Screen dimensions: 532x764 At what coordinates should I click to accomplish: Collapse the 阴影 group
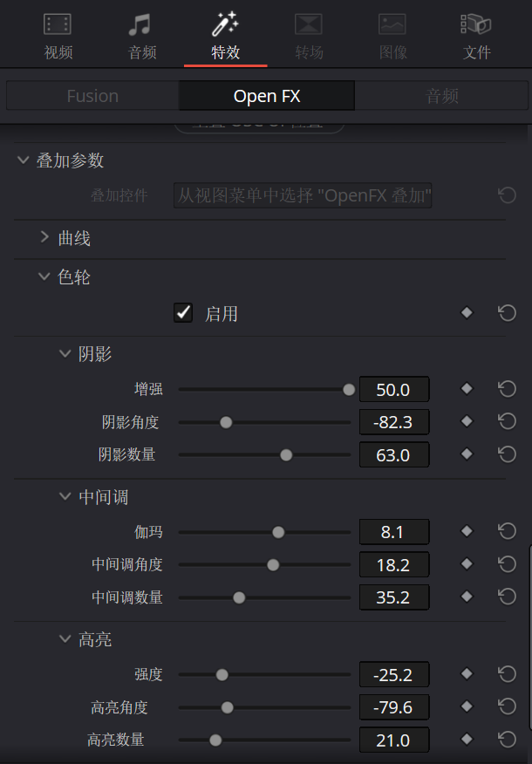tap(65, 354)
